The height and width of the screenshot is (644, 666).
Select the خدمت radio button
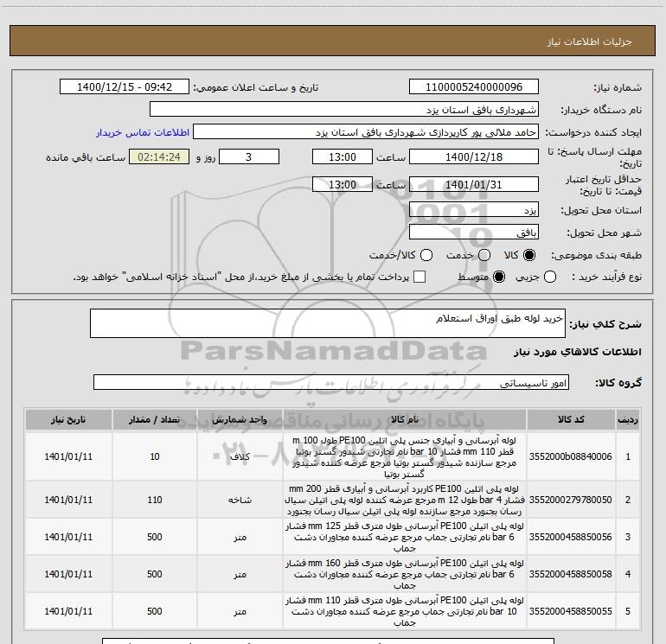pos(484,255)
